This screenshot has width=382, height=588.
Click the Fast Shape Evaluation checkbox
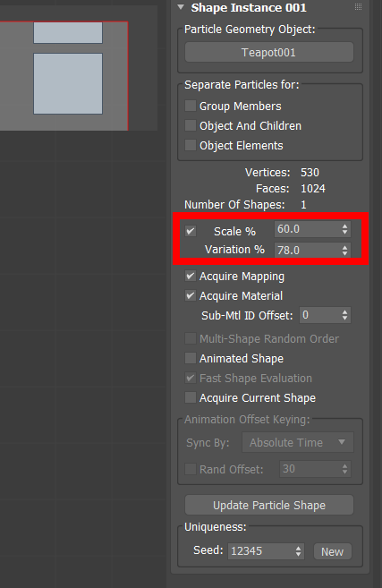point(191,378)
